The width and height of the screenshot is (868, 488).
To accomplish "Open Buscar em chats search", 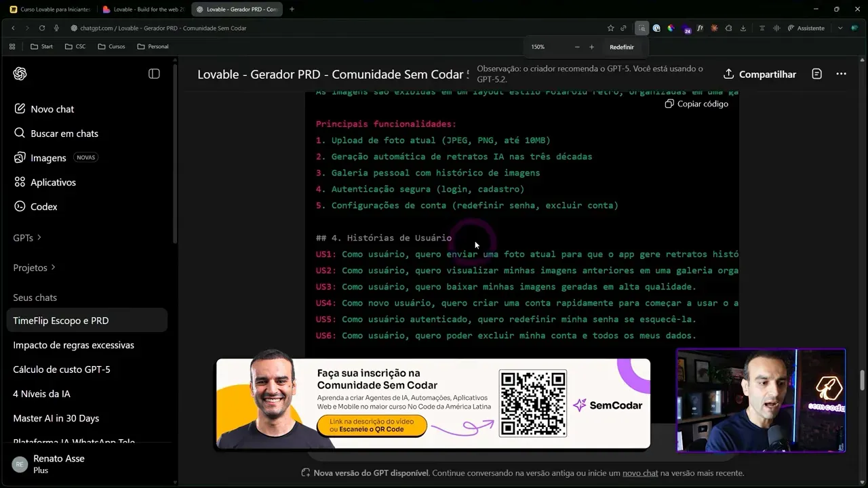I will tap(64, 134).
